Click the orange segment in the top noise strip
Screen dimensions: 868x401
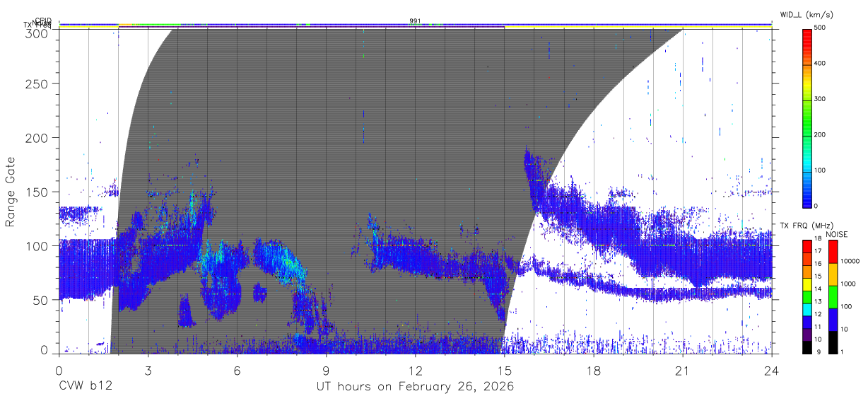pyautogui.click(x=125, y=24)
